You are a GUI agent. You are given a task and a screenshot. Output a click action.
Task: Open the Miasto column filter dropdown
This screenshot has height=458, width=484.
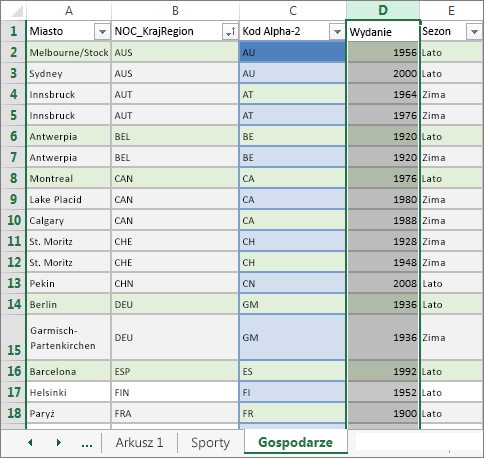102,32
